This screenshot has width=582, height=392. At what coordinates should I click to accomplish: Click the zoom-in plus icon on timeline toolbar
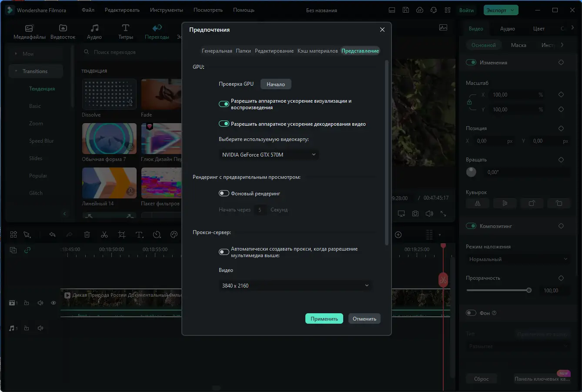click(398, 235)
